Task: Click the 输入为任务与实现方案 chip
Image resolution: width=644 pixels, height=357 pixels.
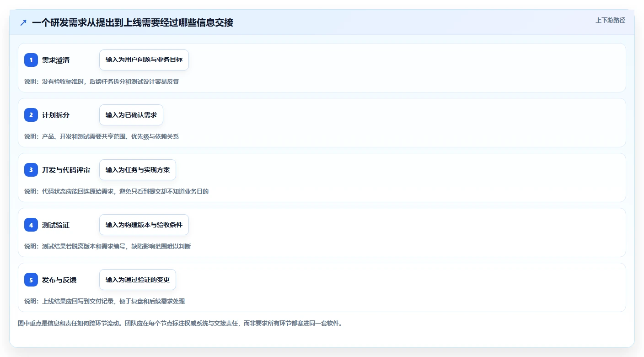Action: 138,170
